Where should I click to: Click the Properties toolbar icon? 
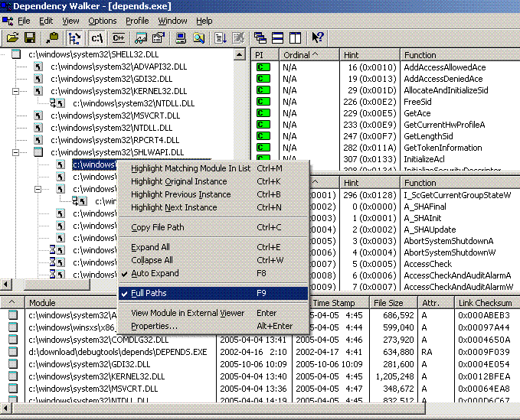coord(159,37)
